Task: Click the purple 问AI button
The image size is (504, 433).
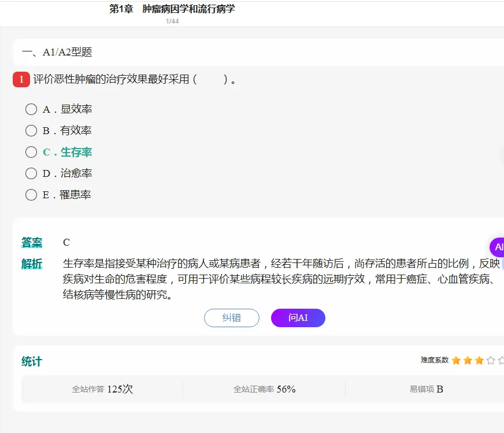Action: (x=298, y=318)
